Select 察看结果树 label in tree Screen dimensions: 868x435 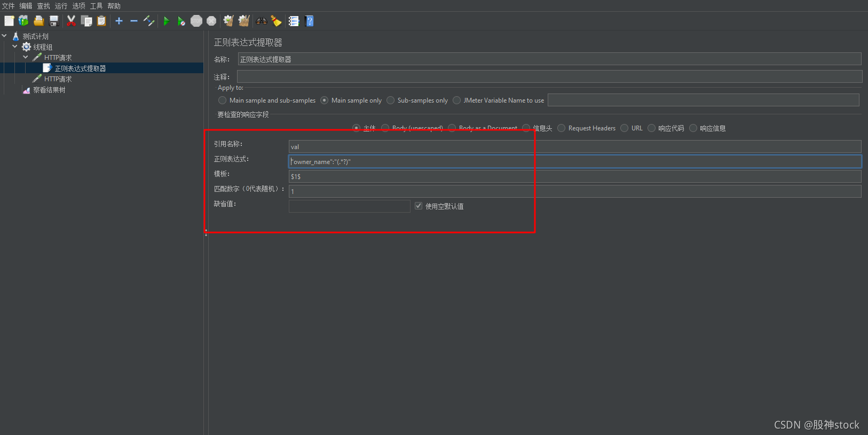click(x=49, y=90)
